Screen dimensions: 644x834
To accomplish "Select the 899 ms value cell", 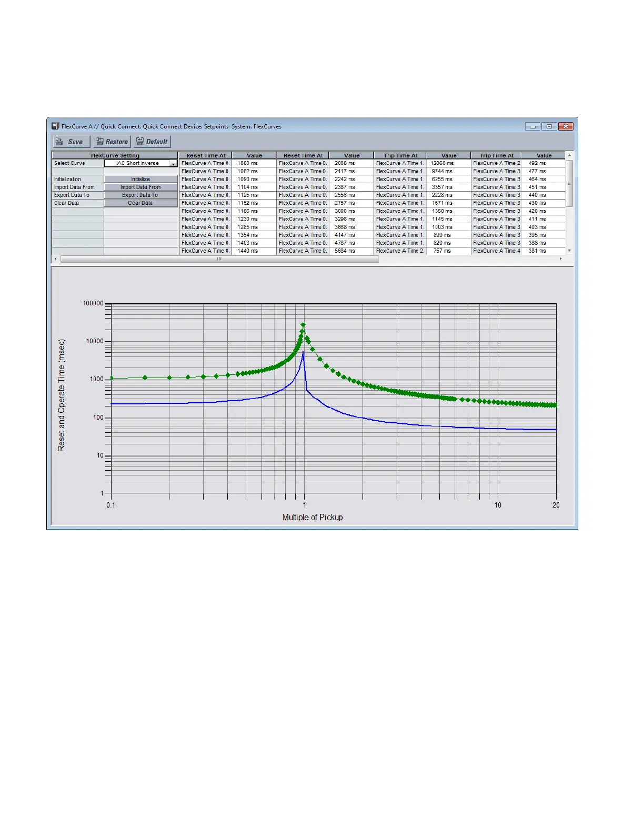I will click(x=448, y=235).
